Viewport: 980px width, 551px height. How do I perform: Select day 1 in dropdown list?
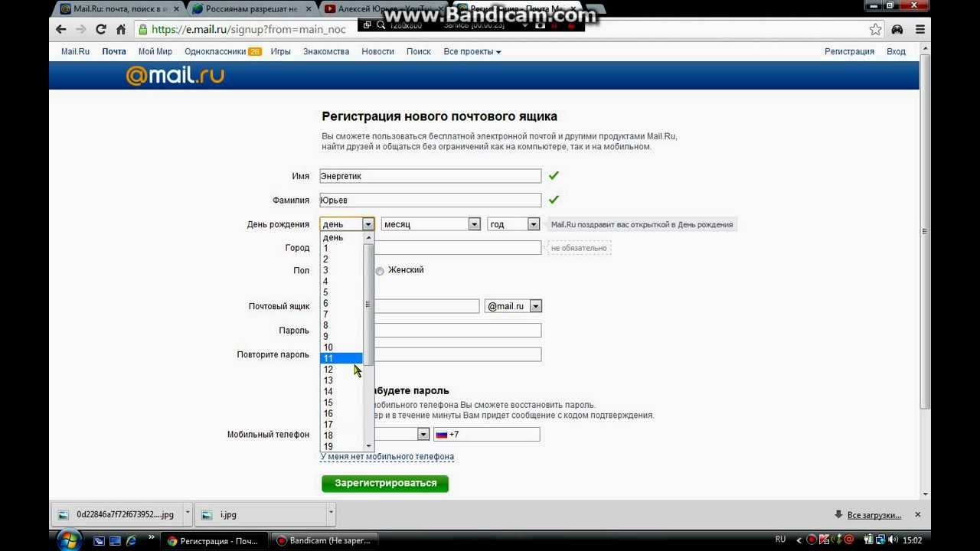tap(341, 248)
